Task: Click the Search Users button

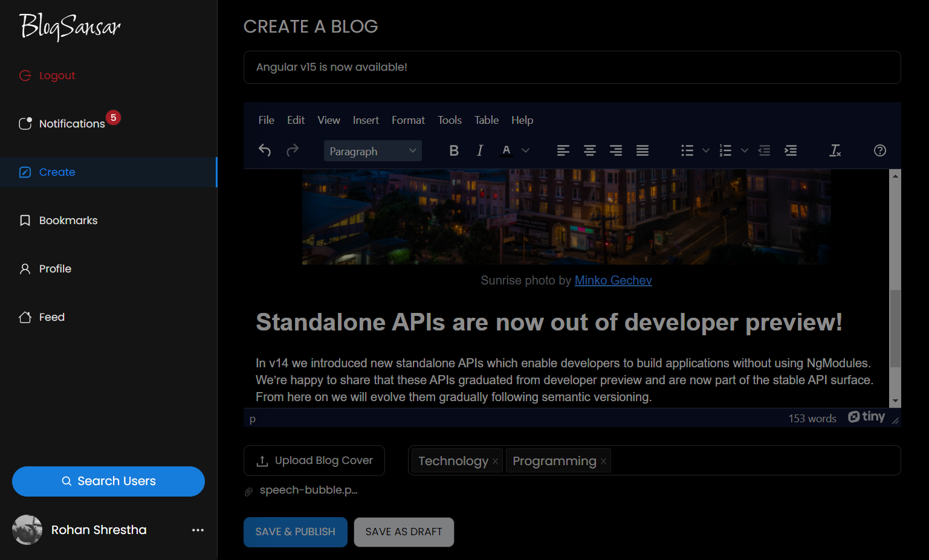Action: pos(108,481)
